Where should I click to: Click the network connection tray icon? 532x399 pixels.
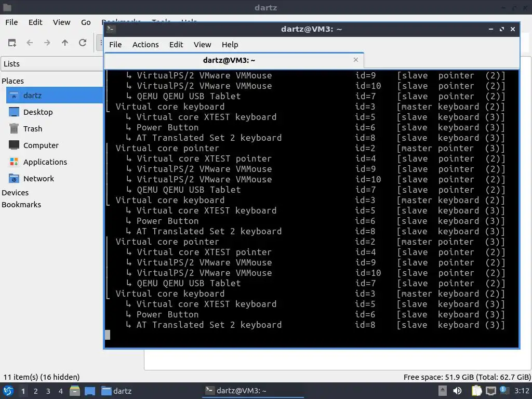point(490,391)
